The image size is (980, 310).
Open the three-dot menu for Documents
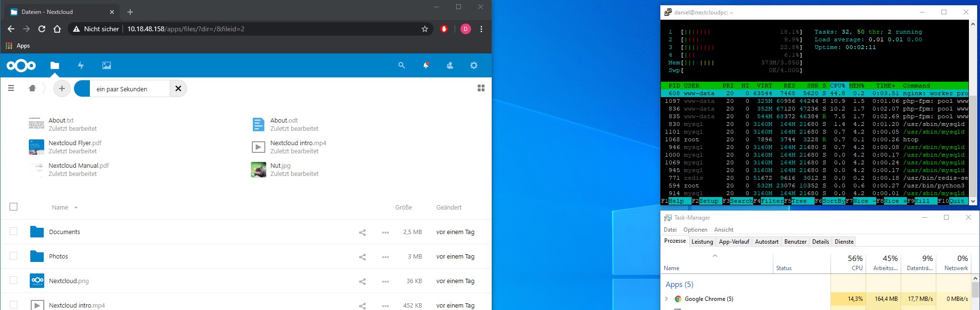coord(385,233)
